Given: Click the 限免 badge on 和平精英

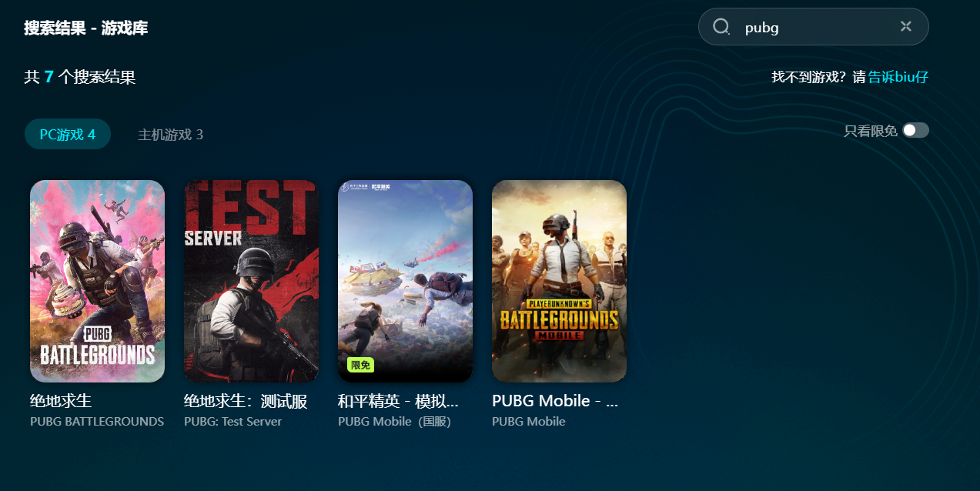Looking at the screenshot, I should (360, 365).
